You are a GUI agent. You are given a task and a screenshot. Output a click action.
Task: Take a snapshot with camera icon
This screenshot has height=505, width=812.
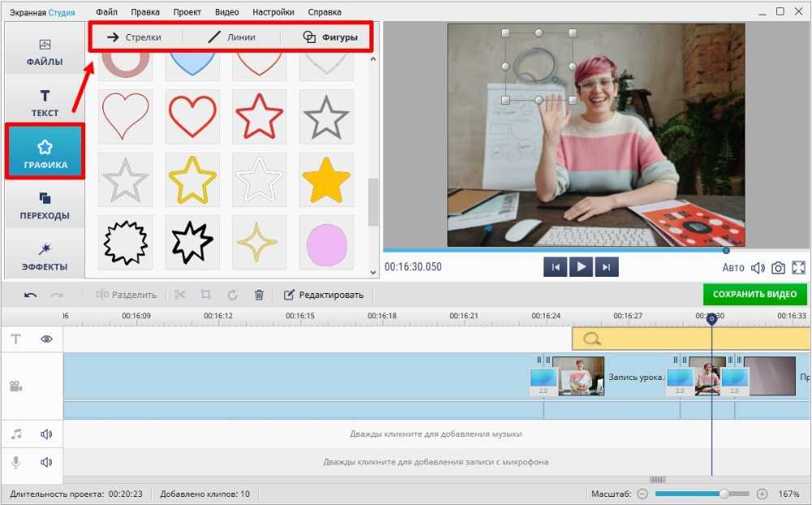coord(778,268)
